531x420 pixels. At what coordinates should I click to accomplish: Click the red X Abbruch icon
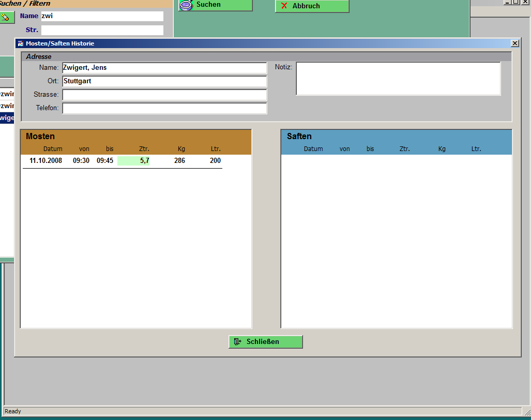tap(284, 6)
